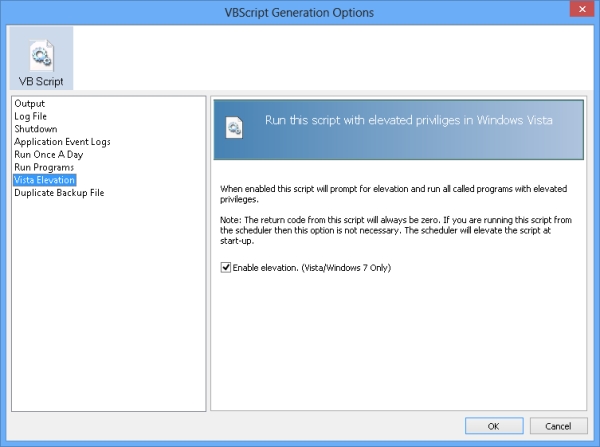
Task: Toggle the Enable elevation checkbox
Action: (x=226, y=267)
